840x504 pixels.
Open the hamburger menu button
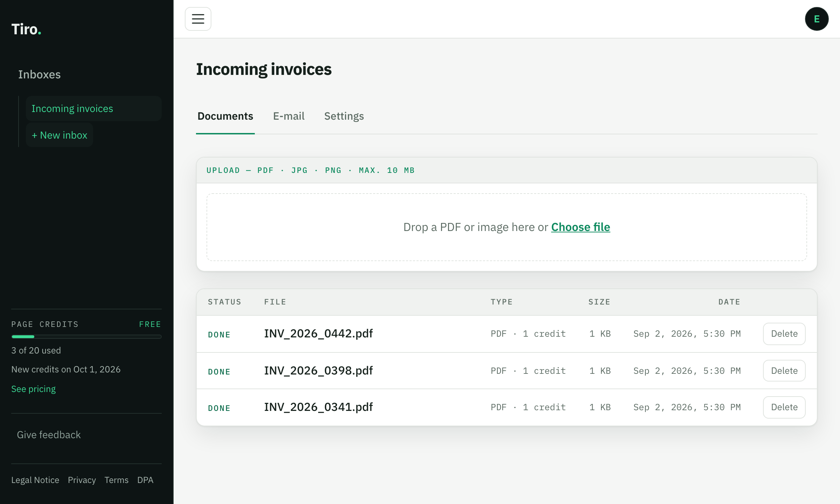pyautogui.click(x=198, y=19)
